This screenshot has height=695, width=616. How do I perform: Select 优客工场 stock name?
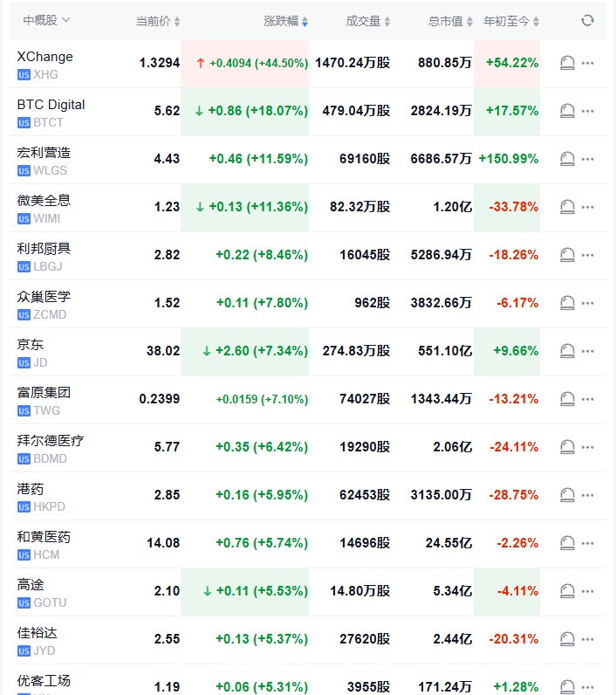coord(44,681)
